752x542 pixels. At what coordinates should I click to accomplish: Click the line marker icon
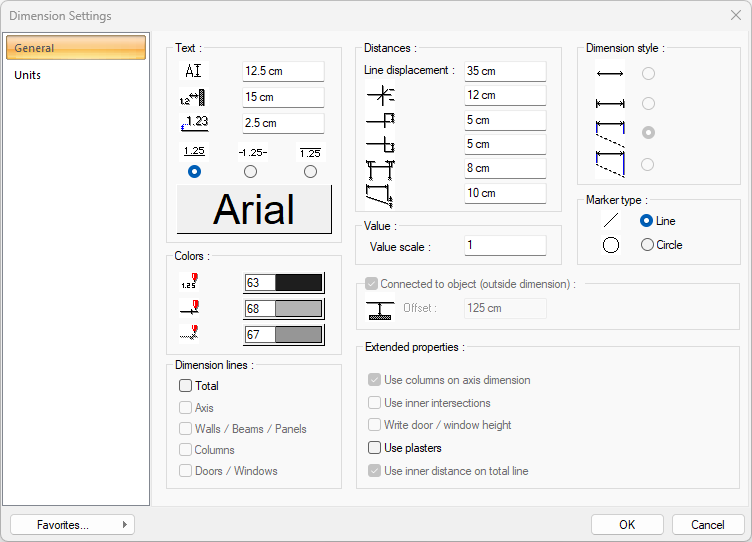point(610,221)
